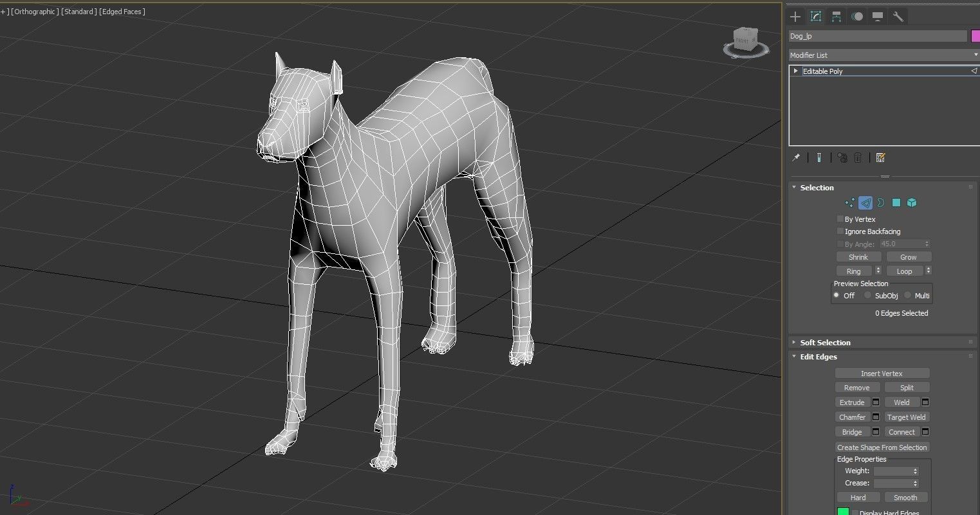The width and height of the screenshot is (980, 515).
Task: Click the Connect button
Action: (902, 432)
